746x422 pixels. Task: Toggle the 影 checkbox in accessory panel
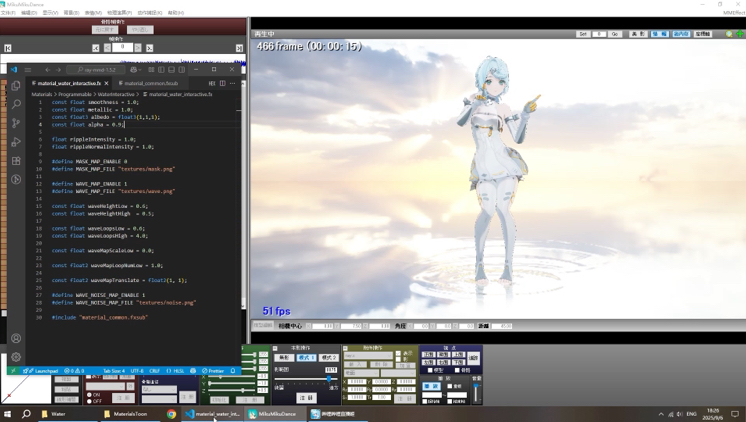398,359
